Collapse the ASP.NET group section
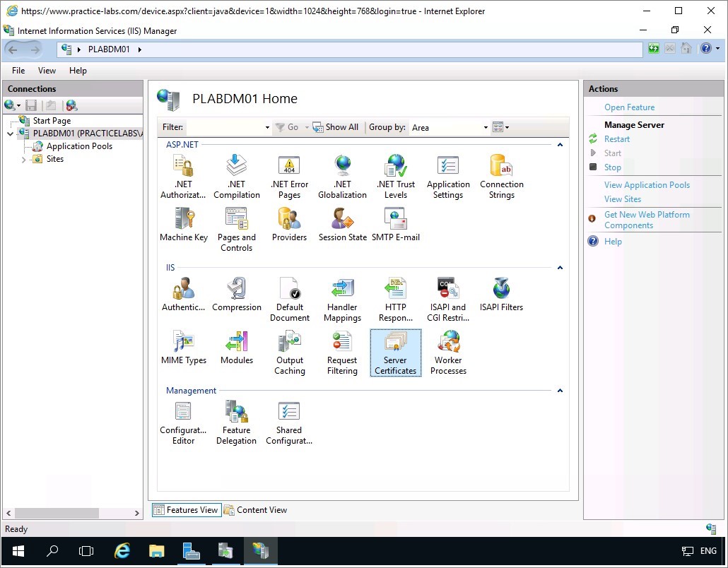 coord(560,145)
